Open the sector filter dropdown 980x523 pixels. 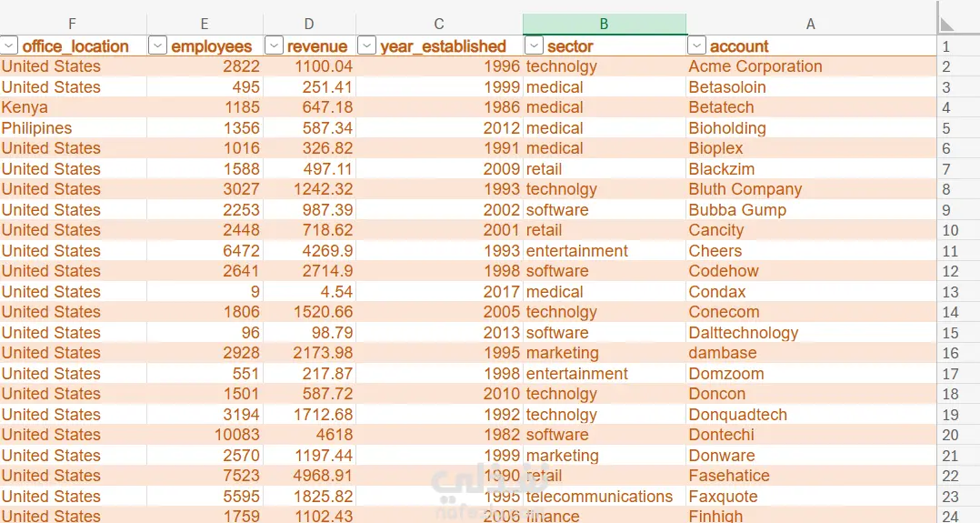coord(534,45)
